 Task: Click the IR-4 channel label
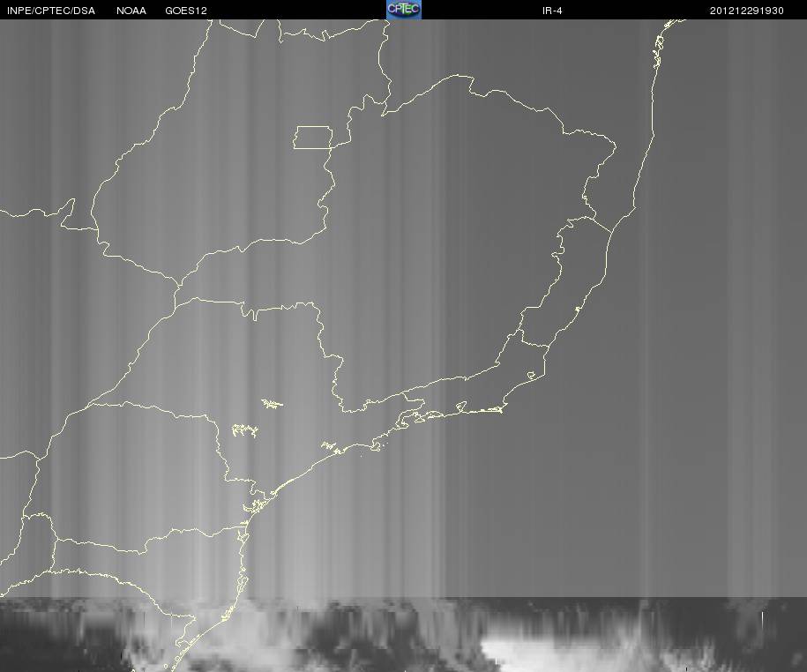(x=552, y=11)
